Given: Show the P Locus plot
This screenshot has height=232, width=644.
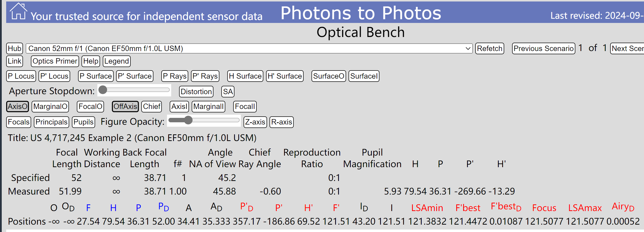Looking at the screenshot, I should click(21, 76).
